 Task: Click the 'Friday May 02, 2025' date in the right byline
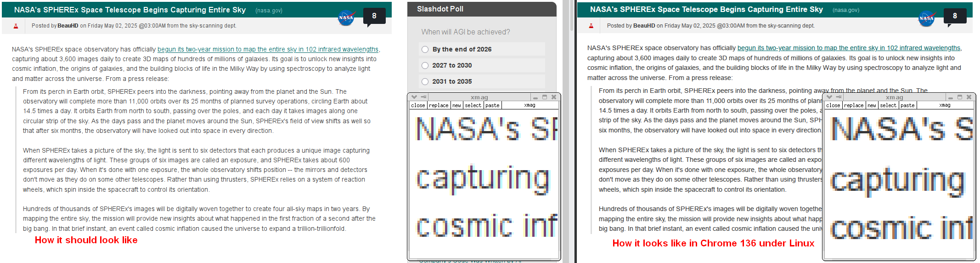click(x=690, y=26)
